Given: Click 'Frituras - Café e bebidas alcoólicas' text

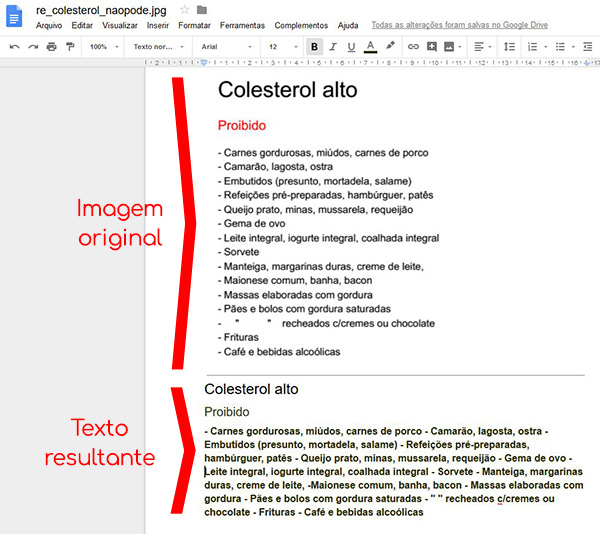Looking at the screenshot, I should 341,512.
